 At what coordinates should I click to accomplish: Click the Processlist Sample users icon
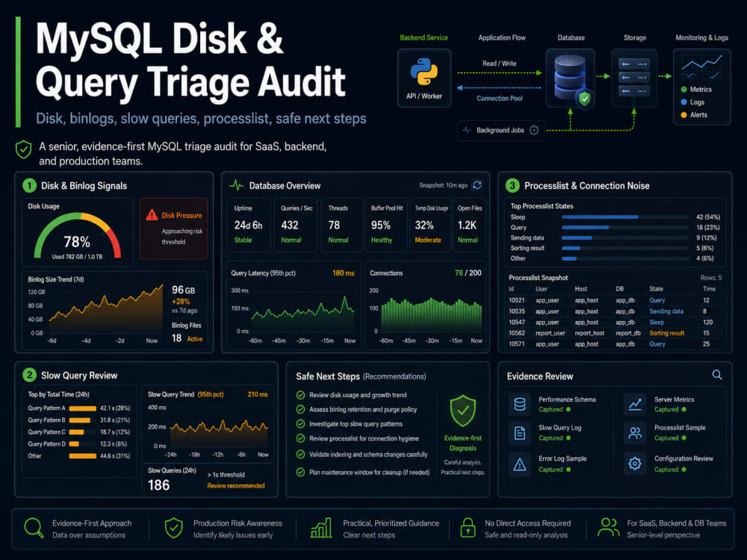[x=634, y=433]
